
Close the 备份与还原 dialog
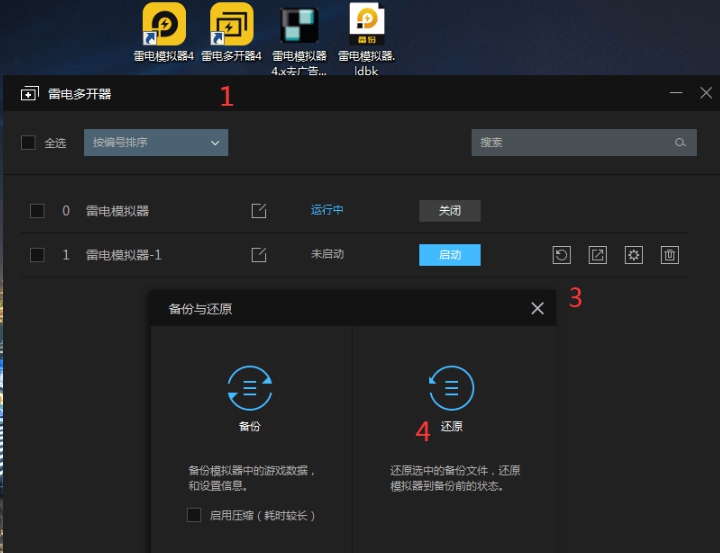click(x=537, y=308)
